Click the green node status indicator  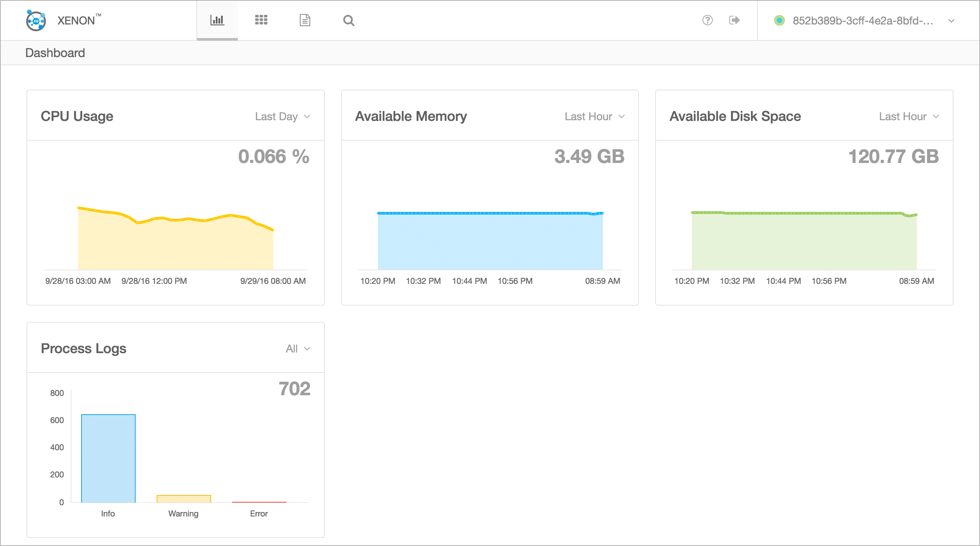point(779,20)
